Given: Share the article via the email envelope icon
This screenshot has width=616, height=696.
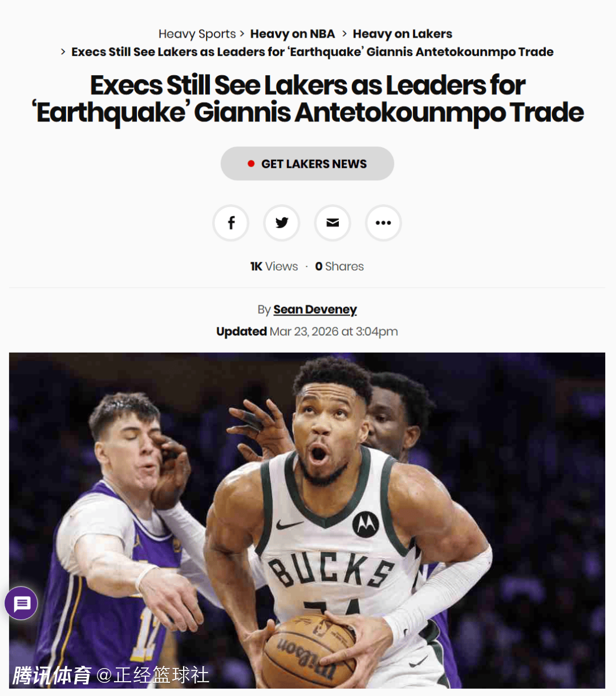Looking at the screenshot, I should (x=333, y=222).
